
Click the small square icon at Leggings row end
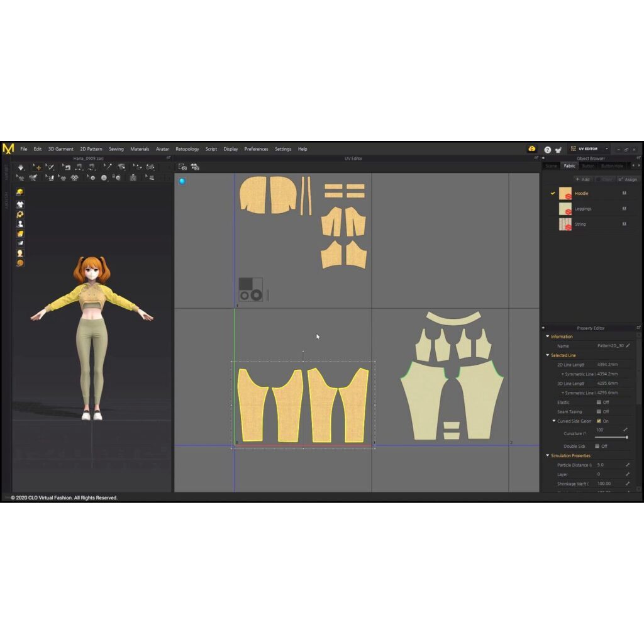[x=625, y=209]
